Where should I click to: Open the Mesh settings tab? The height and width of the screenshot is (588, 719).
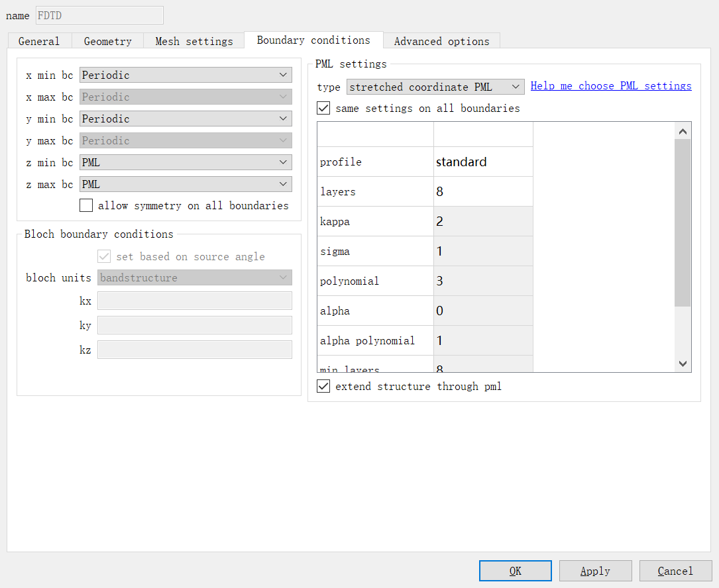coord(194,41)
